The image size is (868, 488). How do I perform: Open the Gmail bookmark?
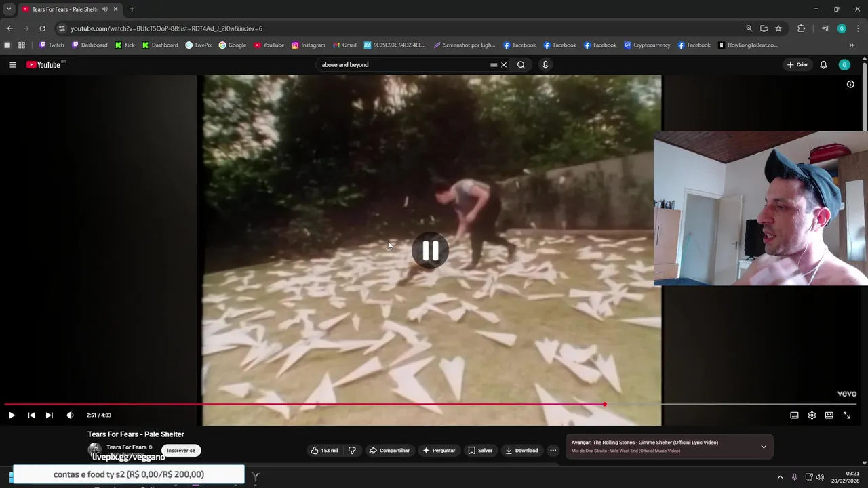[x=344, y=45]
